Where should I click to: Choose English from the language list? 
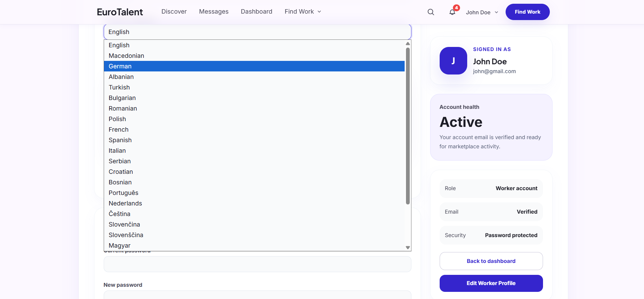click(x=254, y=45)
